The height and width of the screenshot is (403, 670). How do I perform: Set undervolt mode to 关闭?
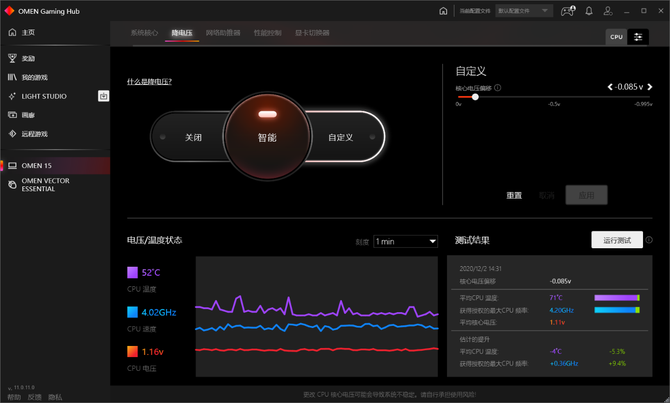pos(193,137)
